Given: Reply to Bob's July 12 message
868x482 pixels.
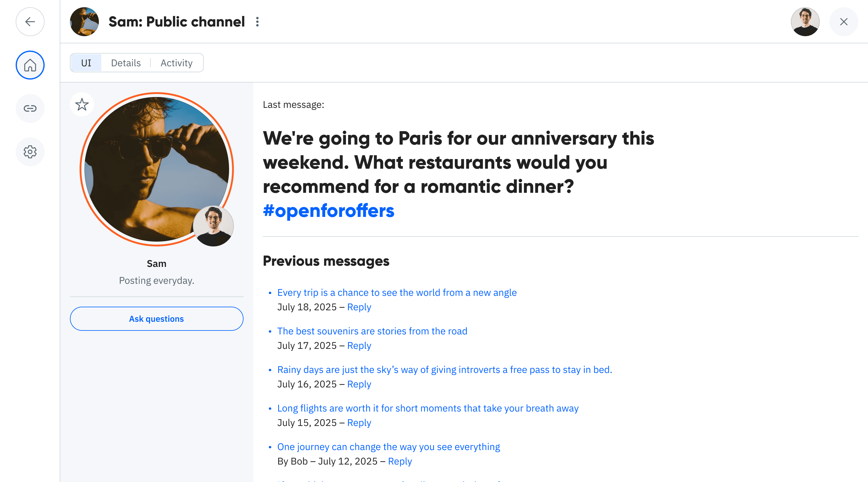Looking at the screenshot, I should point(400,461).
